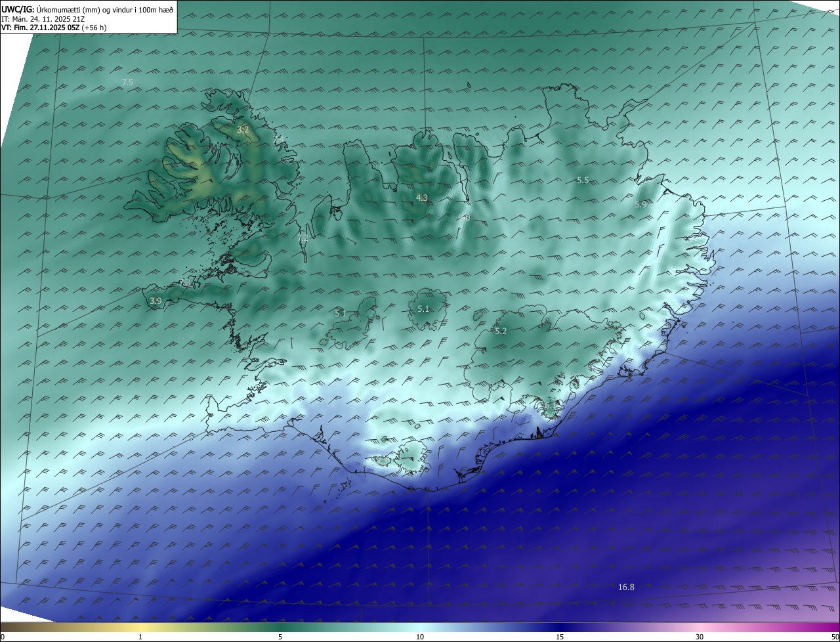Pick the yellow section of the color scale
Screen dimensions: 840x642
(x=141, y=627)
